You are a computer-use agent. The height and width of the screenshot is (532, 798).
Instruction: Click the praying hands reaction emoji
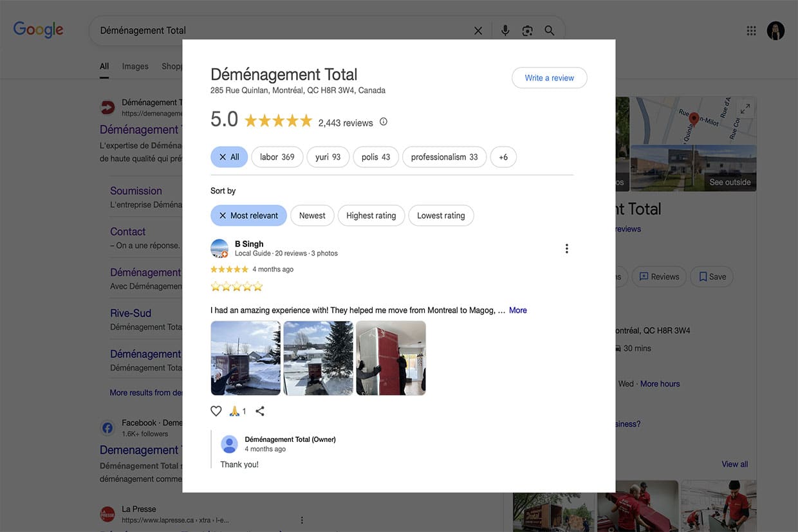point(235,411)
